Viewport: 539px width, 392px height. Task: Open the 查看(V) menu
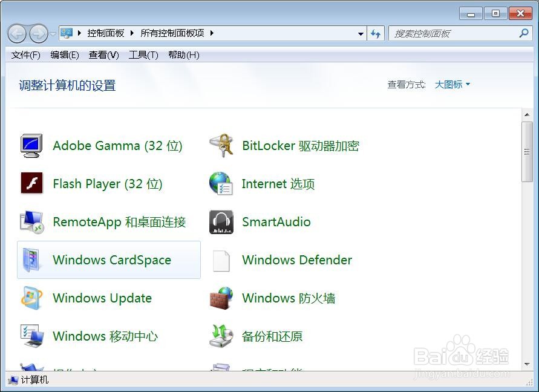103,55
